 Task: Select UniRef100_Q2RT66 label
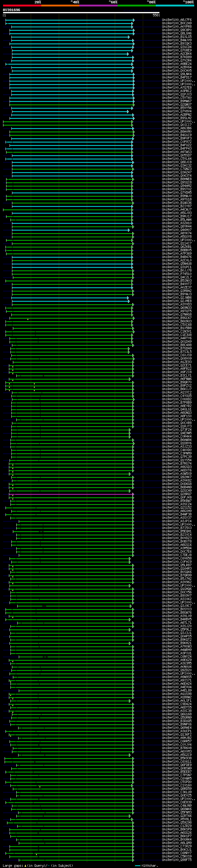point(177,816)
